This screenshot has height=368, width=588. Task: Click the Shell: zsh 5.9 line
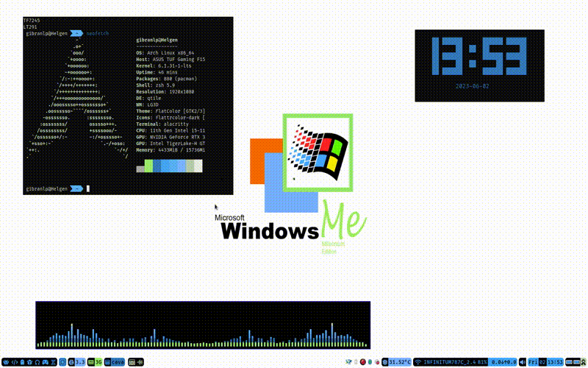(x=155, y=85)
